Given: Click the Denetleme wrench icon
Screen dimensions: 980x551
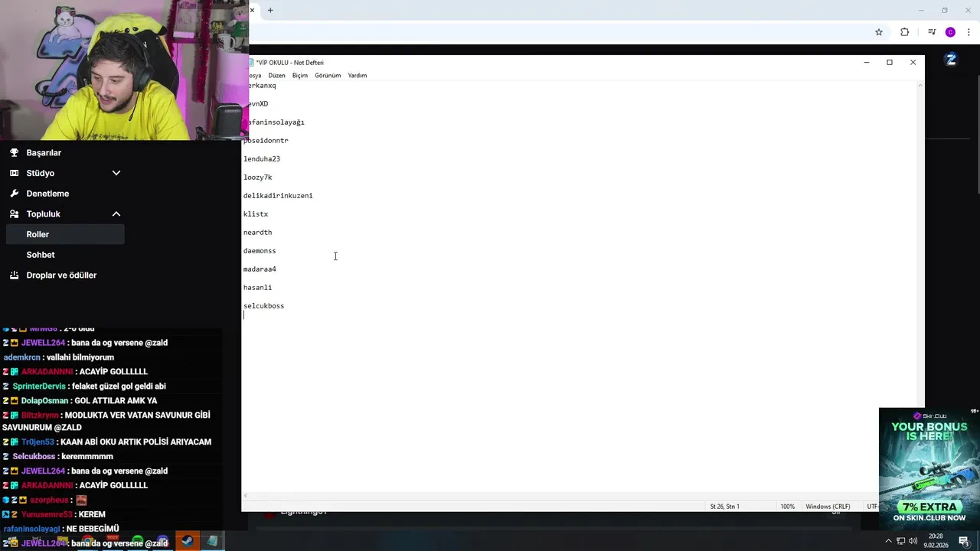Looking at the screenshot, I should pyautogui.click(x=14, y=194).
